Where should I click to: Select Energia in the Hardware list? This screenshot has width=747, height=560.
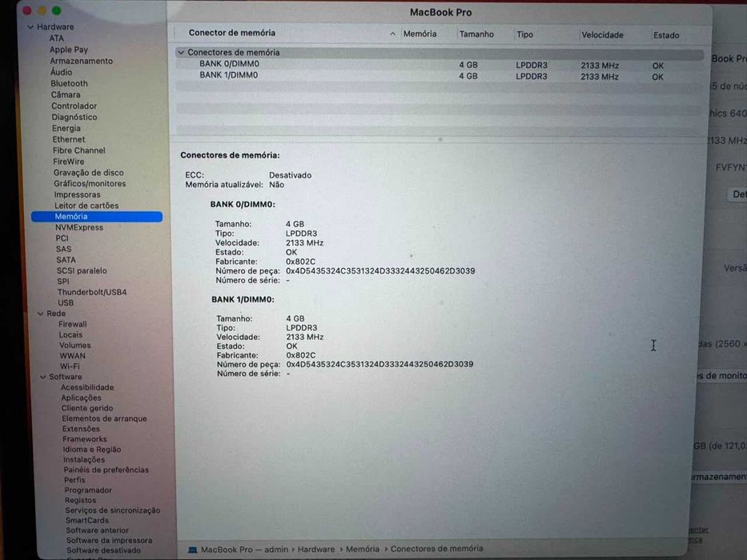[x=66, y=128]
